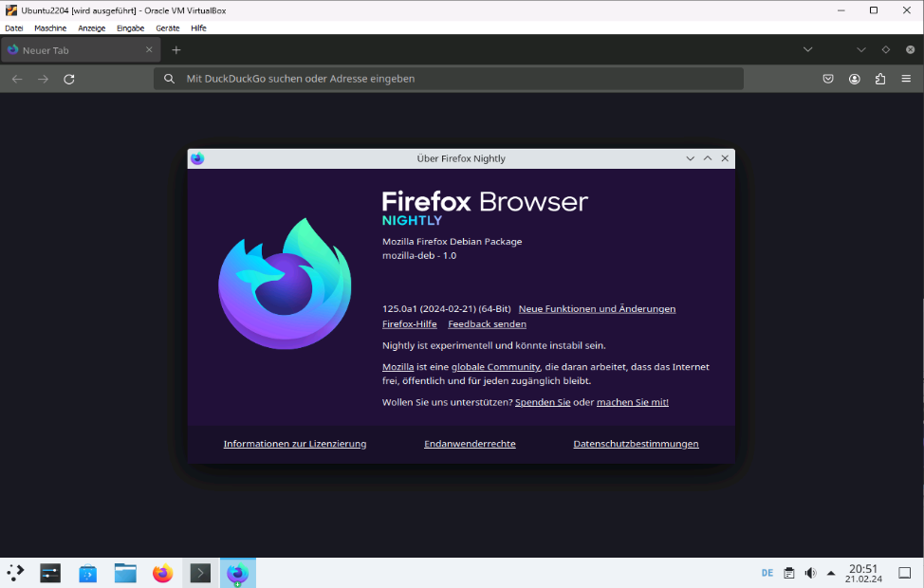
Task: Maximize the Über Firefox Nightly dialog
Action: pos(708,158)
